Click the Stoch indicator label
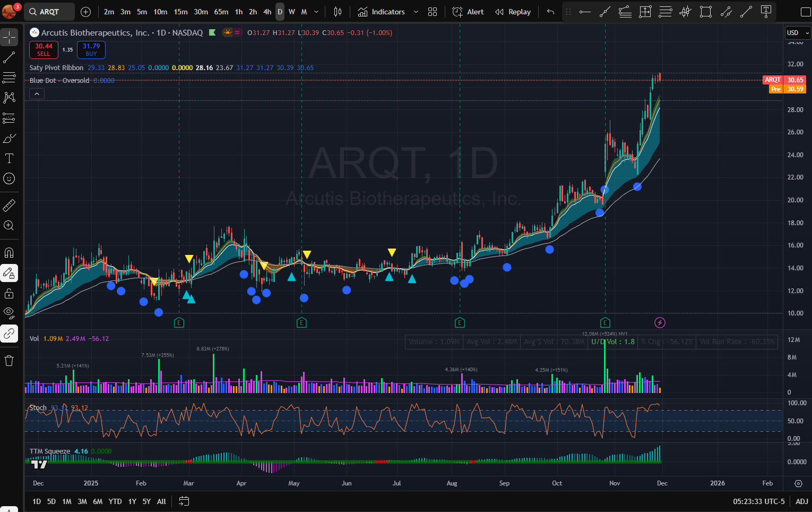812x512 pixels. (38, 407)
